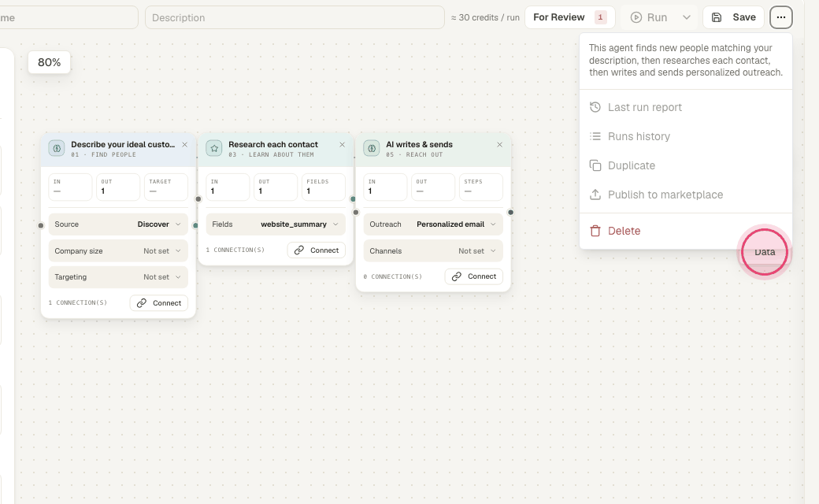
Task: Close the AI writes & sends node
Action: (500, 145)
